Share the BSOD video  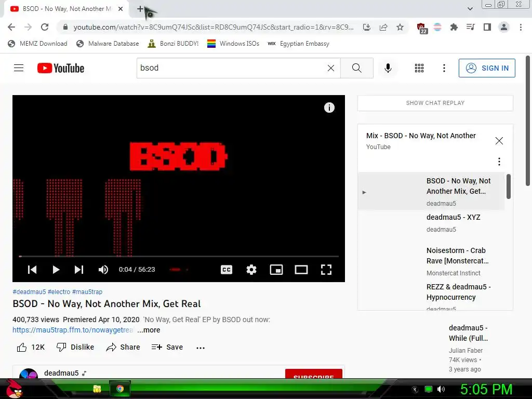pos(123,347)
